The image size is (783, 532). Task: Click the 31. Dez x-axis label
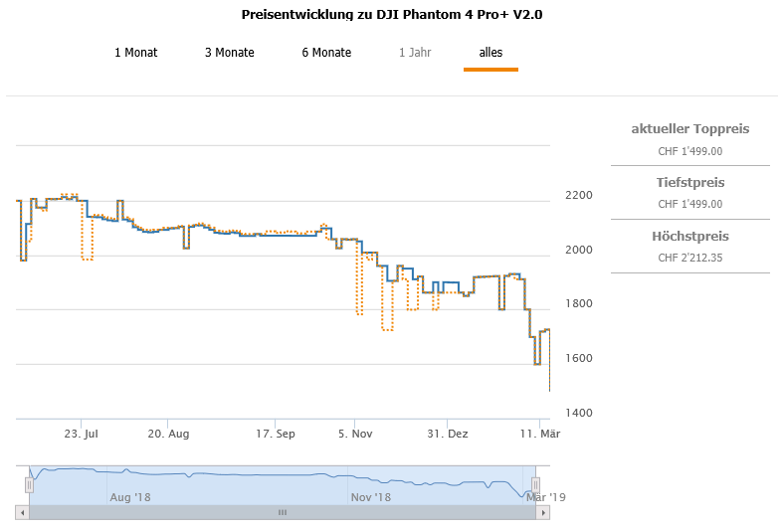(x=450, y=434)
